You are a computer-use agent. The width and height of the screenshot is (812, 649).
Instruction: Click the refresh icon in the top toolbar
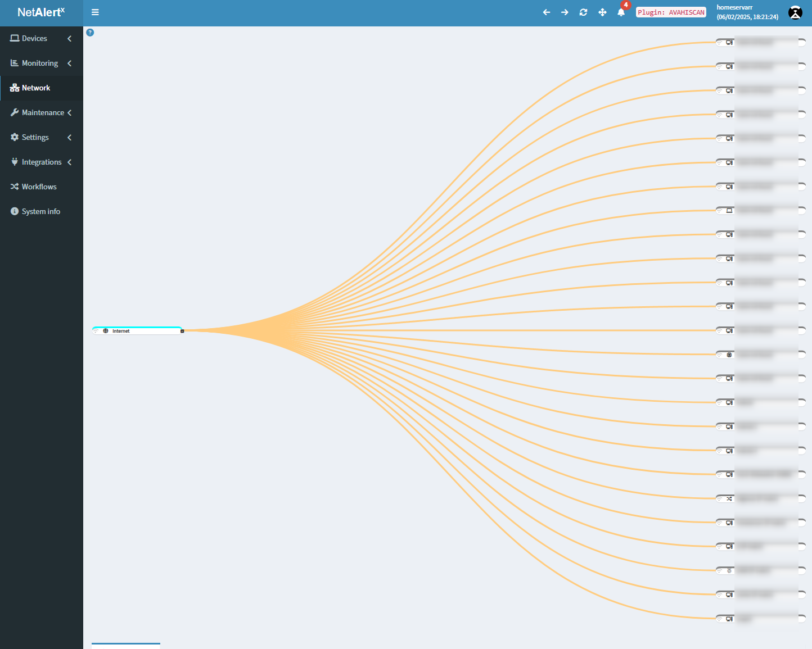tap(583, 12)
